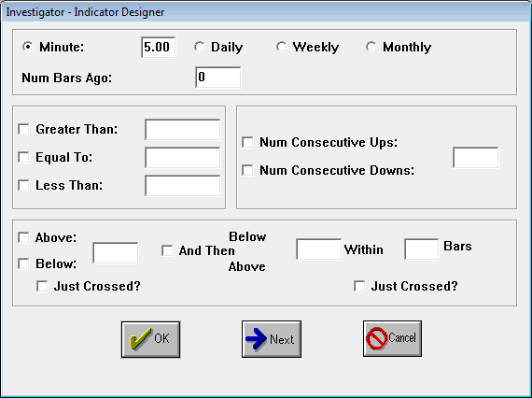Image resolution: width=532 pixels, height=398 pixels.
Task: Check Num Consecutive Ups
Action: coord(247,142)
